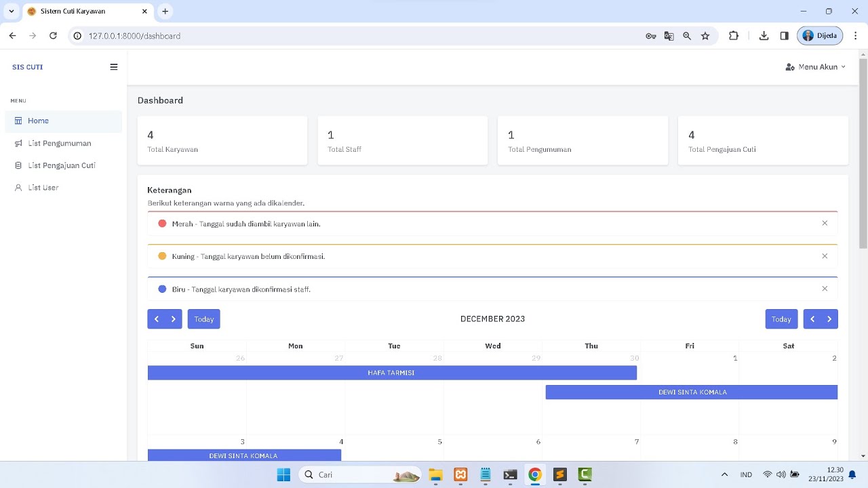Click the translate page icon
The height and width of the screenshot is (488, 868).
pos(669,36)
